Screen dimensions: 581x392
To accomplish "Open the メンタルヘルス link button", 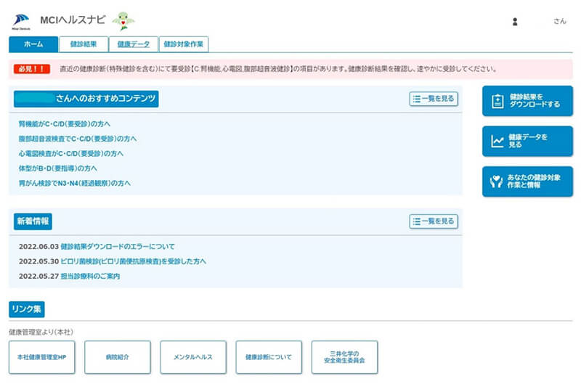I will click(x=192, y=357).
